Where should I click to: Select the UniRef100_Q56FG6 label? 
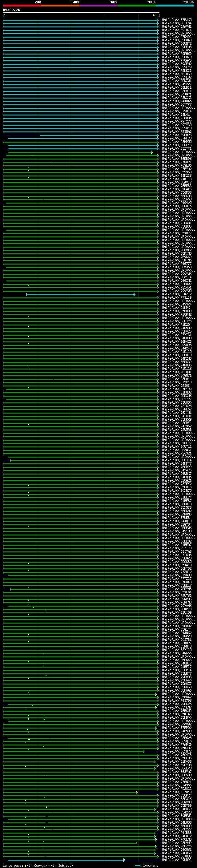point(176,192)
